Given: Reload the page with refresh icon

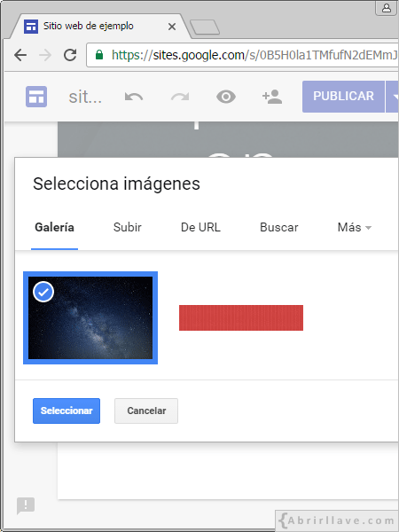Looking at the screenshot, I should tap(70, 55).
